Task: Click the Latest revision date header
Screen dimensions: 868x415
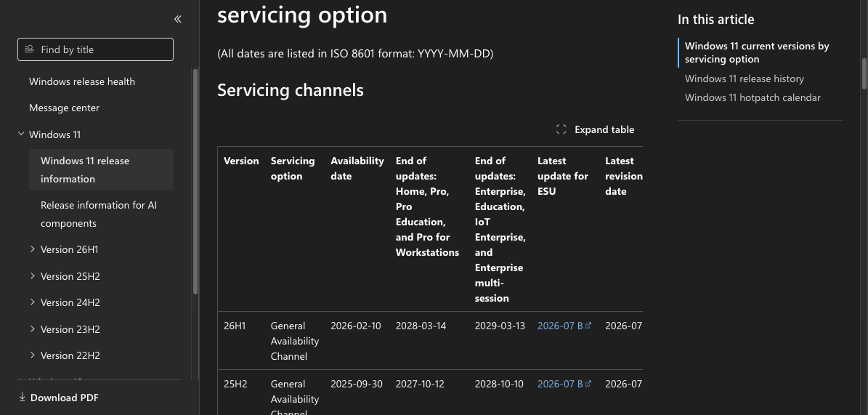Action: (x=624, y=176)
